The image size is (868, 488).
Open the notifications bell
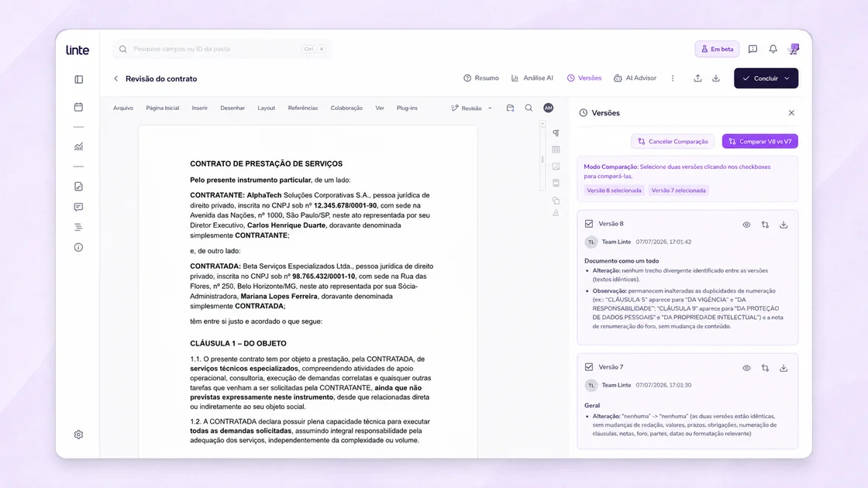click(773, 50)
